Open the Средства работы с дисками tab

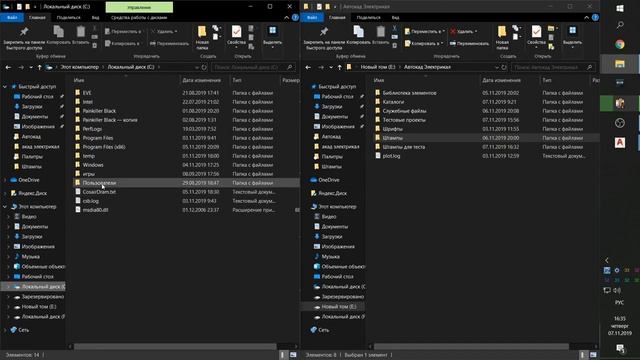point(139,18)
